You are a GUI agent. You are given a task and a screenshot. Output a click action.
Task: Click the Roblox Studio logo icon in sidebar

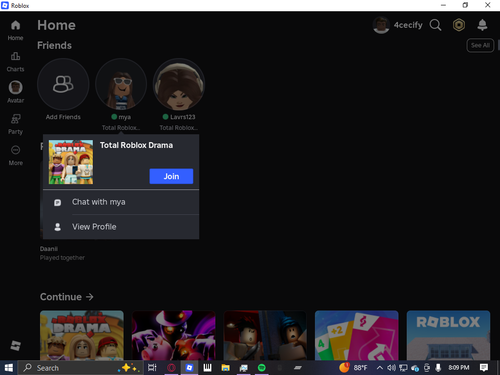click(15, 345)
